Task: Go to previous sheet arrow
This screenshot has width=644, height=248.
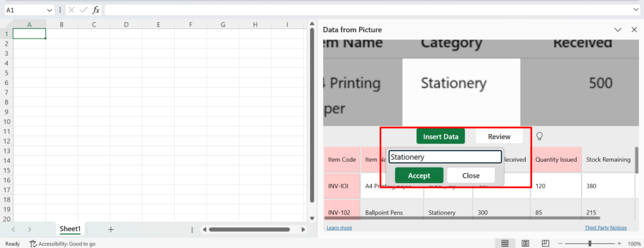Action: tap(13, 230)
